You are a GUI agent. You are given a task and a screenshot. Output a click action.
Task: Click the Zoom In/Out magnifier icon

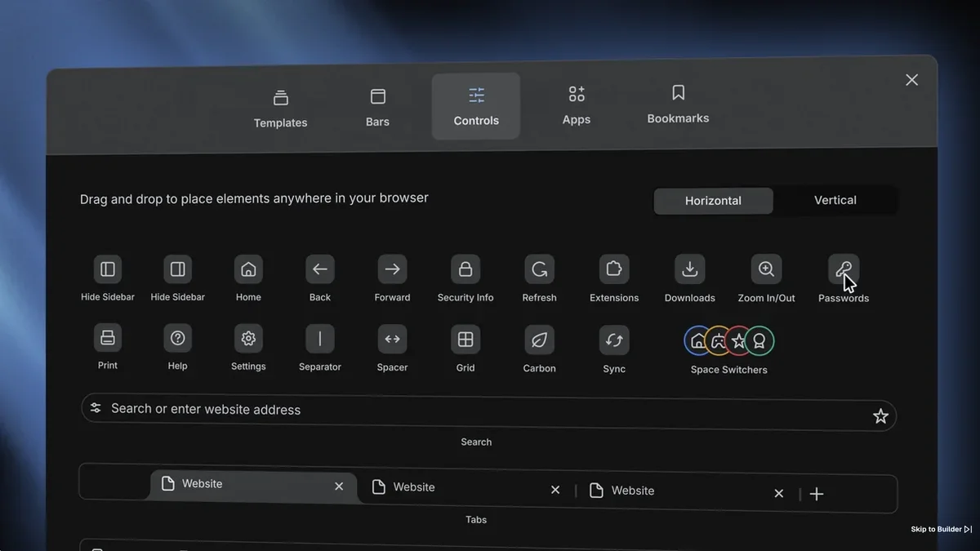tap(766, 269)
